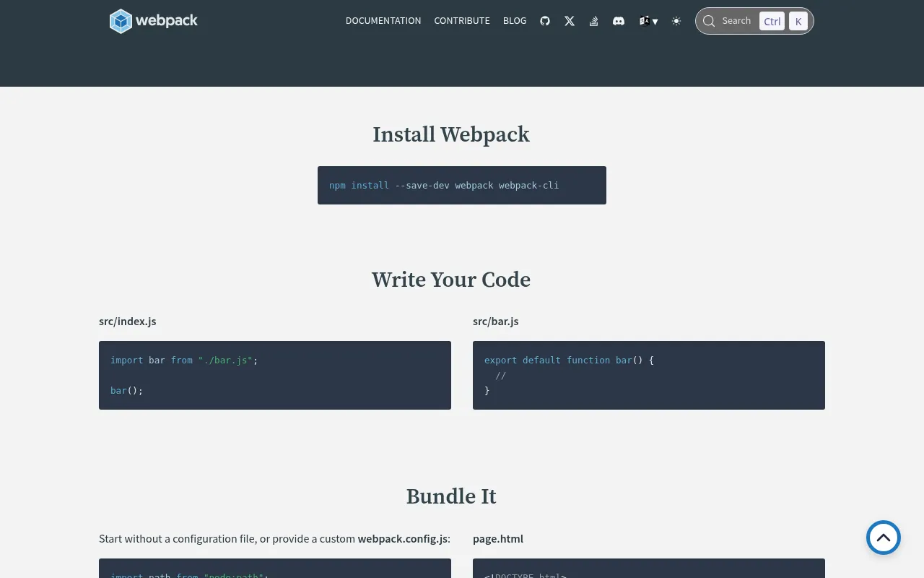Click the 'export default function bar()' line
The image size is (924, 578).
pos(569,360)
